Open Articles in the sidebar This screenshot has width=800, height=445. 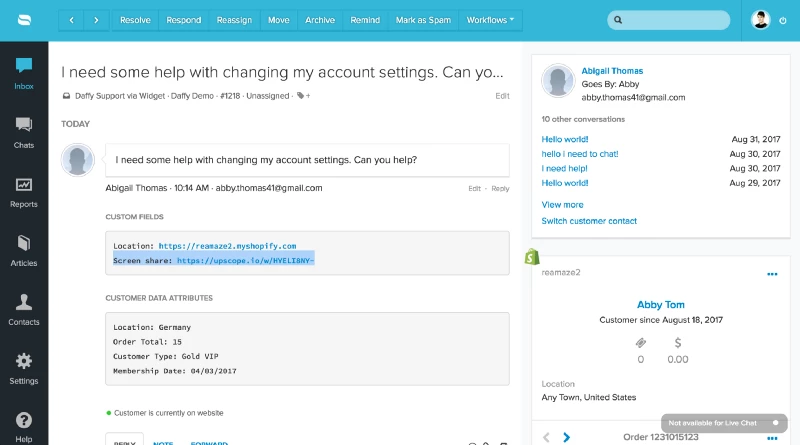pyautogui.click(x=24, y=250)
